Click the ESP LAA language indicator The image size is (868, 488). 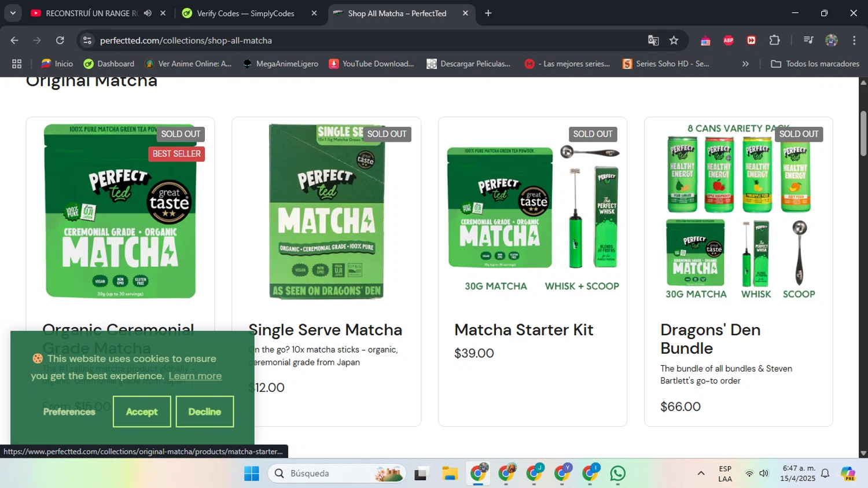[x=725, y=474]
